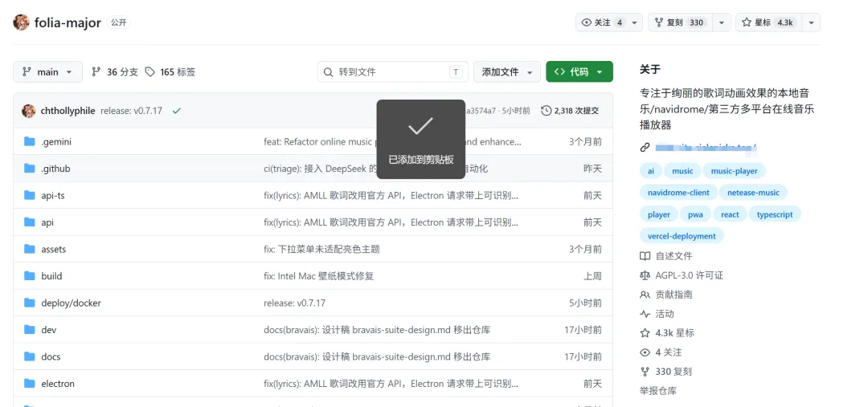Open the 自述文件 readme link
The width and height of the screenshot is (868, 407).
click(x=666, y=256)
